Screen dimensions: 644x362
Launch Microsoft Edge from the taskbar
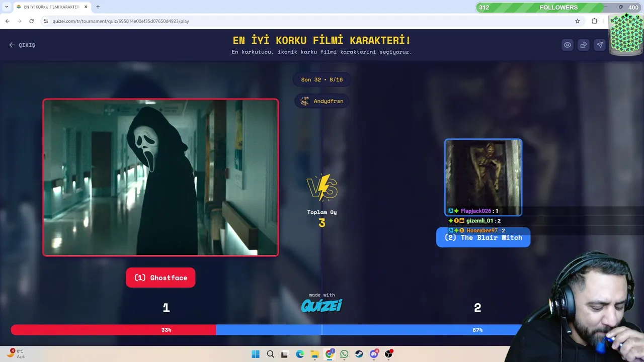(300, 354)
